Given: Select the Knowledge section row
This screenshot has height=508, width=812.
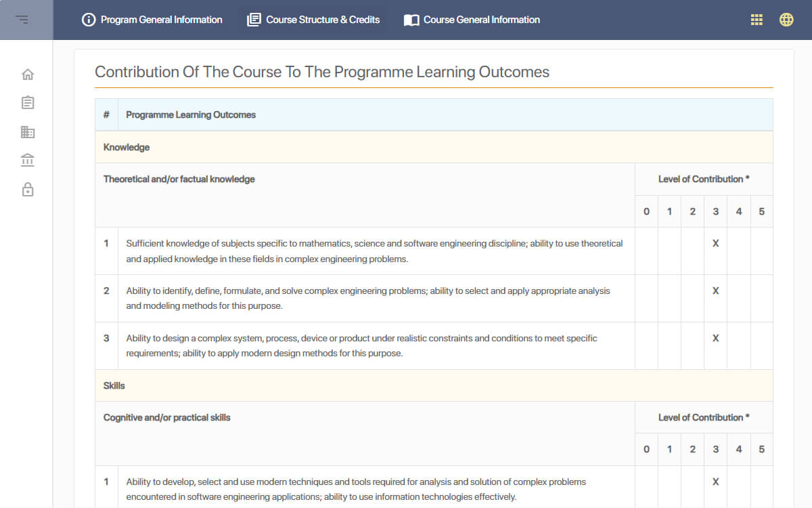Looking at the screenshot, I should 434,147.
